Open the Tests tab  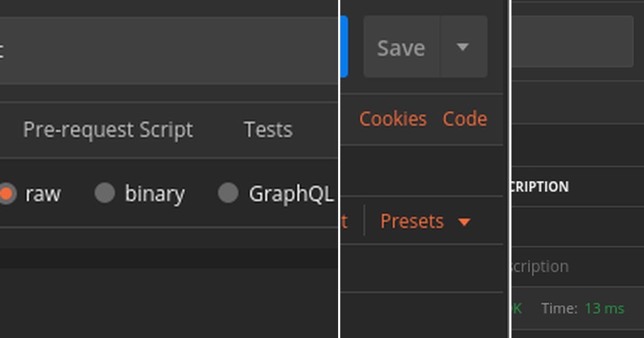click(x=268, y=130)
